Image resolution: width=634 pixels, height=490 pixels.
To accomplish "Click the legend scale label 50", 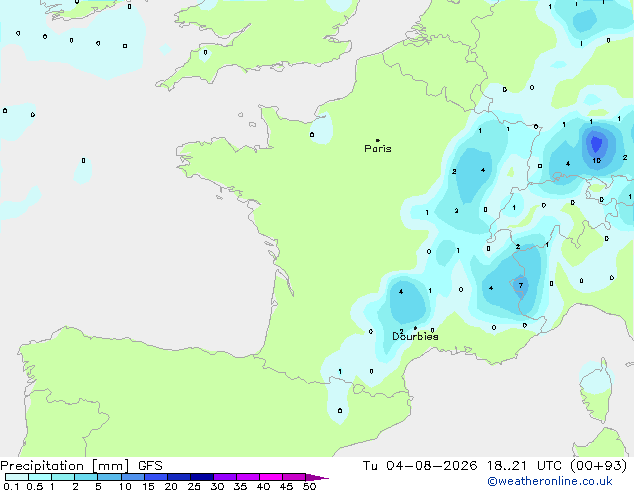I will pos(309,486).
